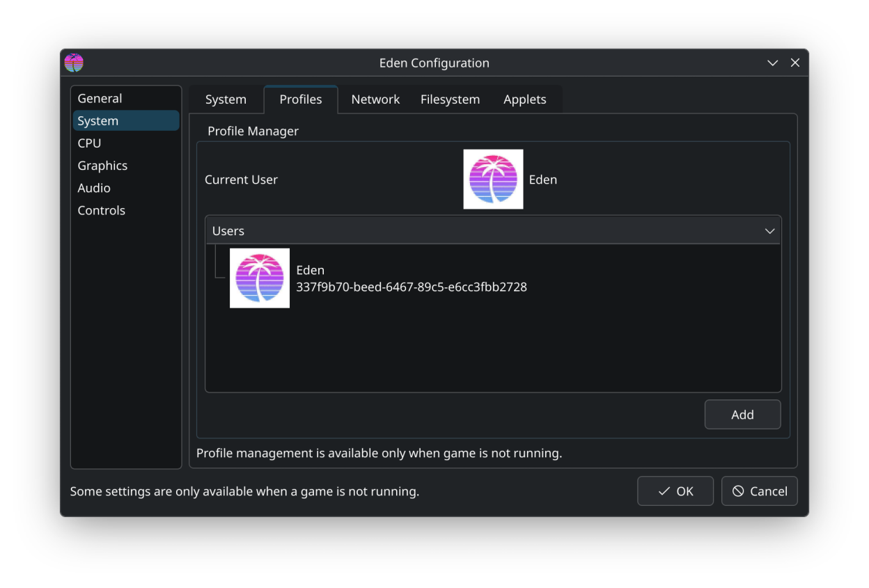Viewport: 869px width, 588px height.
Task: Select the Eden avatar in Users list
Action: 260,278
